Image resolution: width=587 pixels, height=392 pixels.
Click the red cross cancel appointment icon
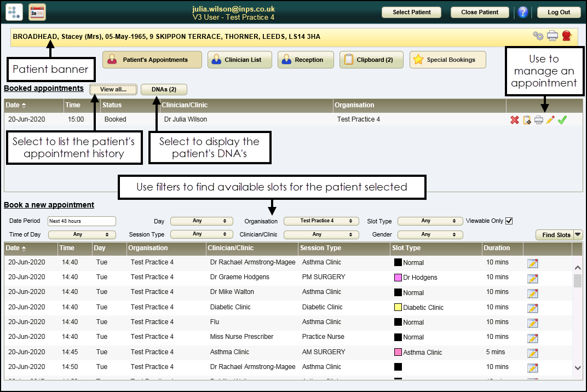[514, 120]
